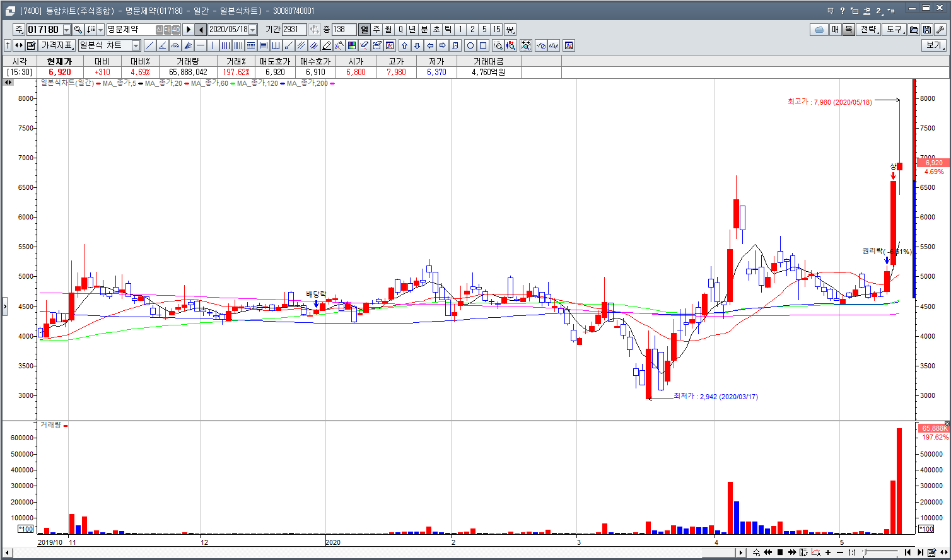The image size is (951, 560).
Task: Click the Won currency button
Action: (x=510, y=30)
